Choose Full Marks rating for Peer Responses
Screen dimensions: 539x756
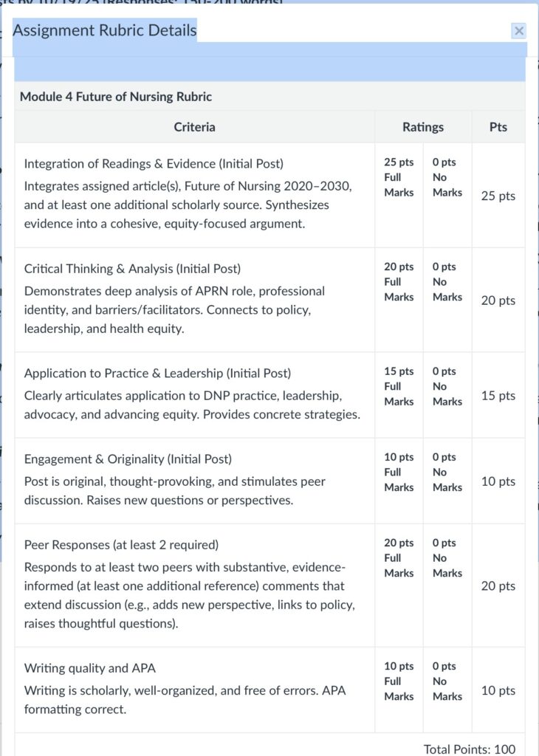[399, 558]
